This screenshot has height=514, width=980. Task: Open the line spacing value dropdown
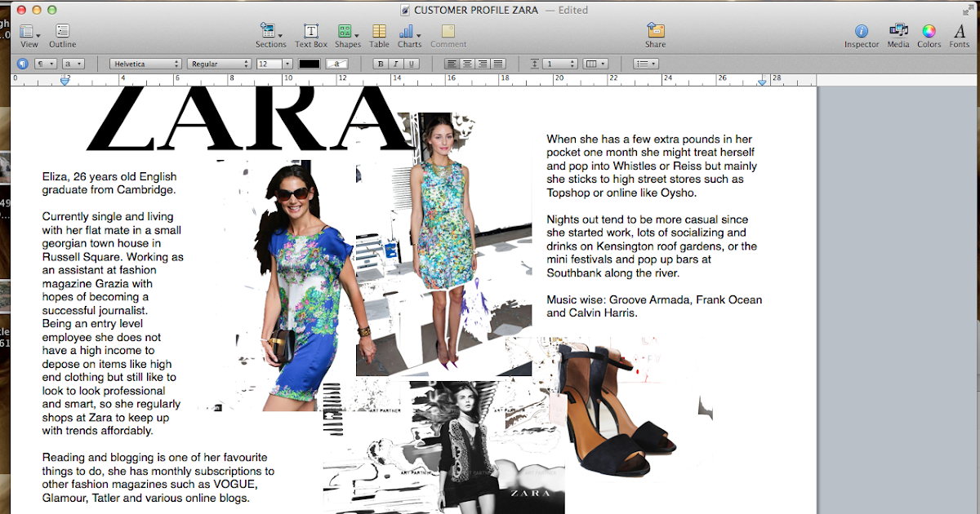point(561,64)
